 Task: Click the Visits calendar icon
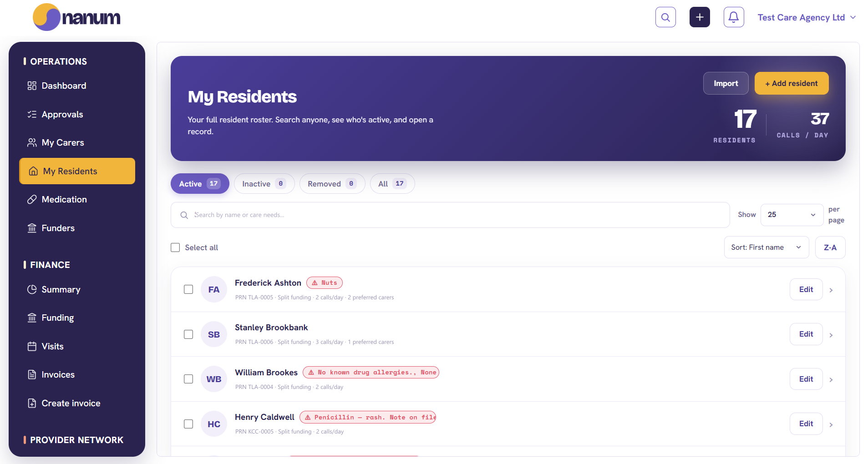click(32, 346)
